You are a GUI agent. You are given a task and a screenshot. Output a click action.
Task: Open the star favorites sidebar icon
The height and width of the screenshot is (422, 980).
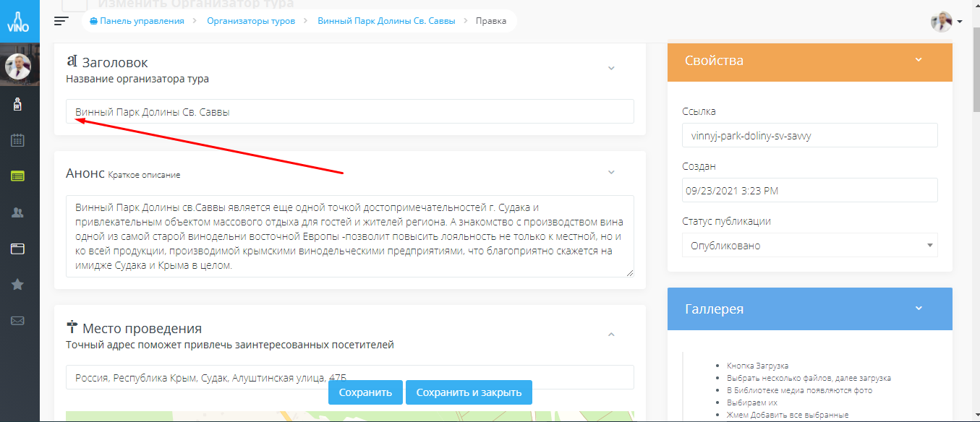pyautogui.click(x=17, y=285)
